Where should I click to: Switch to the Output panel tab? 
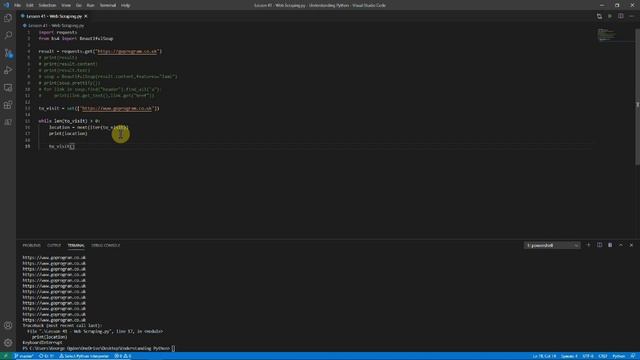[54, 245]
